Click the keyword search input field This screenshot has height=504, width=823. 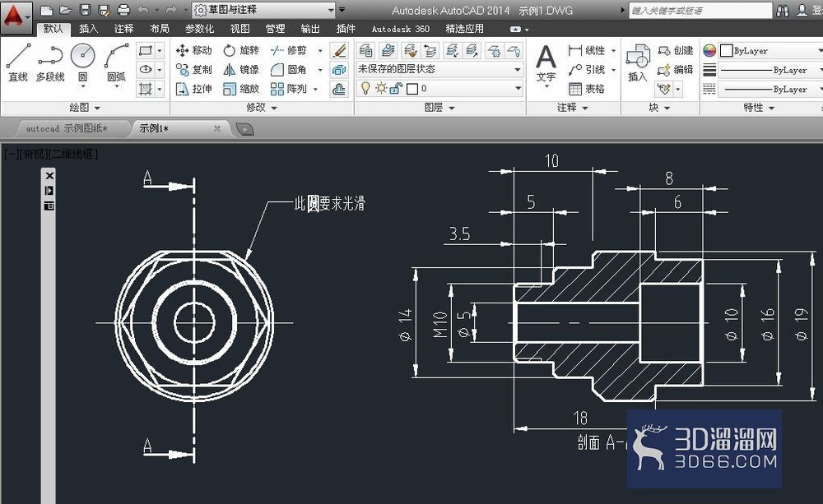[700, 11]
